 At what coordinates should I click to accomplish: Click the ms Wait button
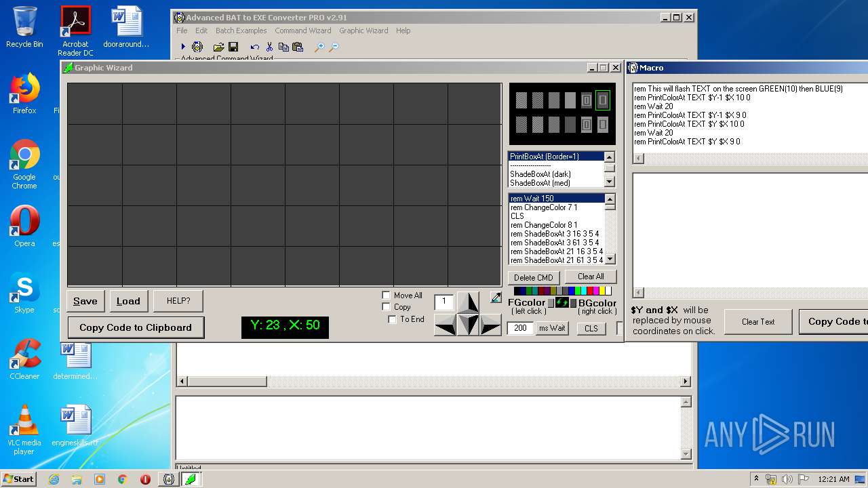(552, 328)
